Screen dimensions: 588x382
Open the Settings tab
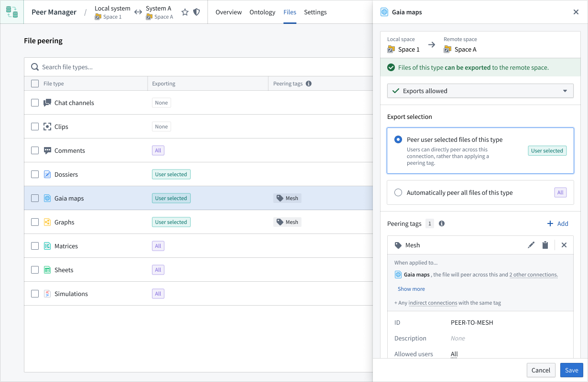pyautogui.click(x=316, y=12)
